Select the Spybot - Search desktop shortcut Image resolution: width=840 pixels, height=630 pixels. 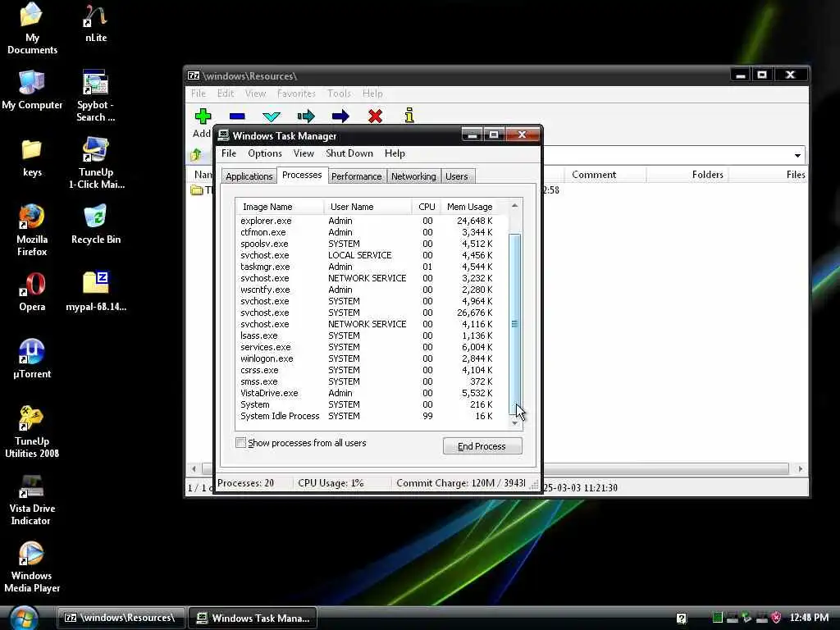coord(95,96)
